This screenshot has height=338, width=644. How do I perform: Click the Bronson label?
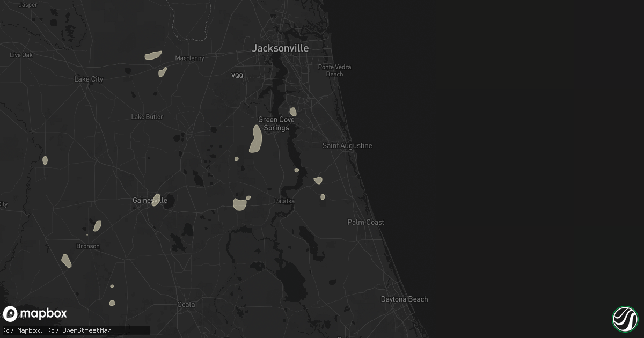tap(88, 246)
